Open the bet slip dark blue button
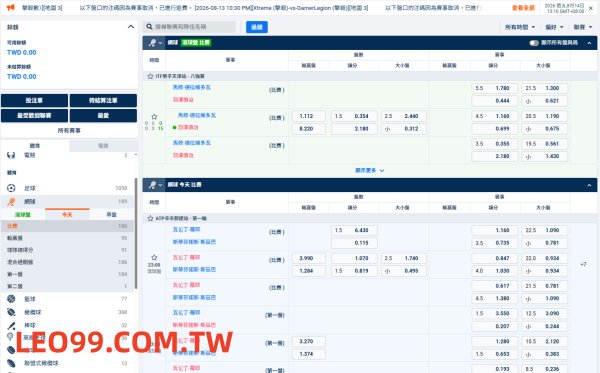Screen dimensions: 600x373 pos(34,100)
